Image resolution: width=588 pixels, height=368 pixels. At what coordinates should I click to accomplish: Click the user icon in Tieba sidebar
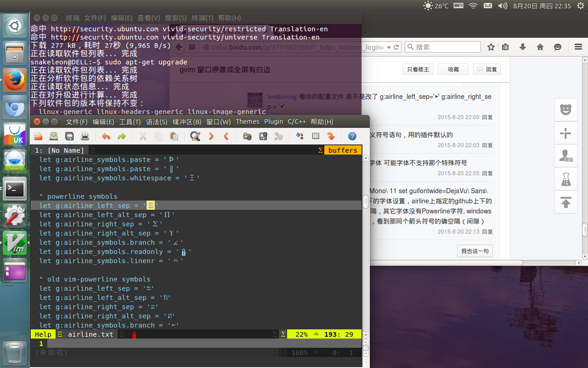565,155
